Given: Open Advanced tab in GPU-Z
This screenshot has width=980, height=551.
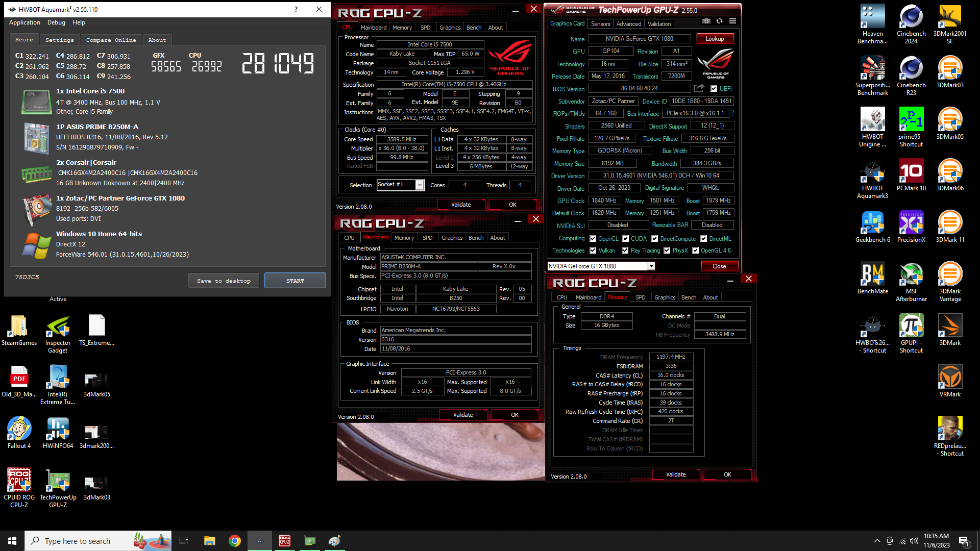Looking at the screenshot, I should click(628, 24).
